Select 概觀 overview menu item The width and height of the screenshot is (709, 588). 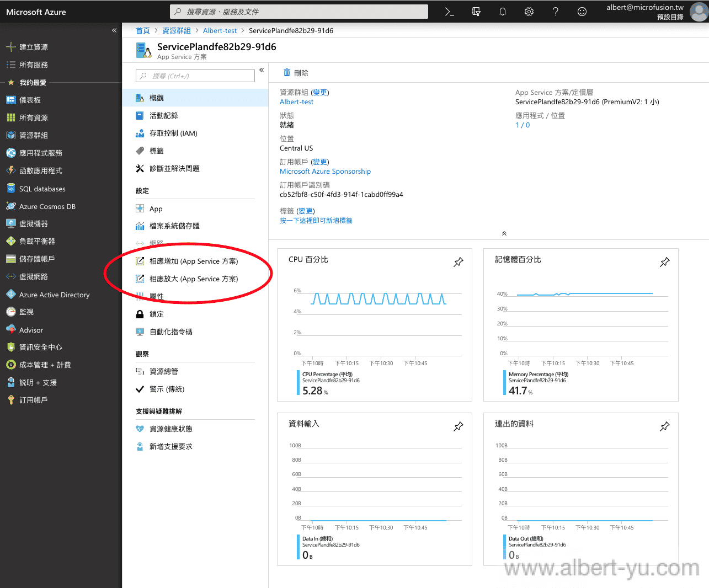click(x=195, y=98)
